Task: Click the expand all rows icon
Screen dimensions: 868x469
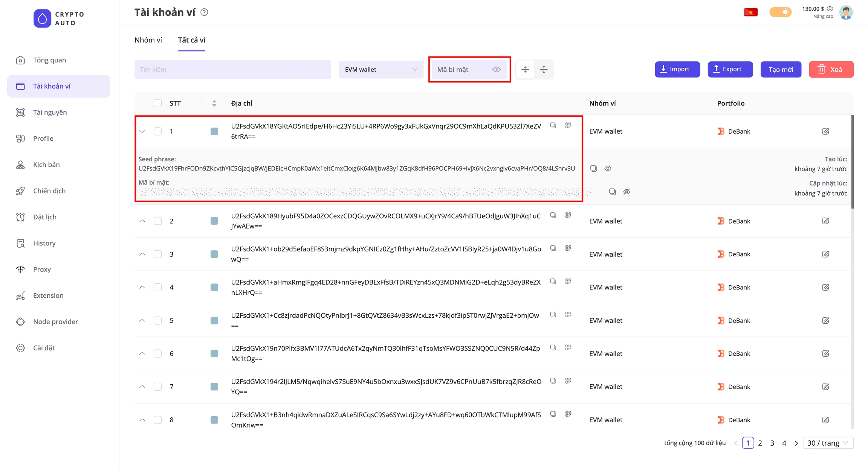Action: [544, 69]
